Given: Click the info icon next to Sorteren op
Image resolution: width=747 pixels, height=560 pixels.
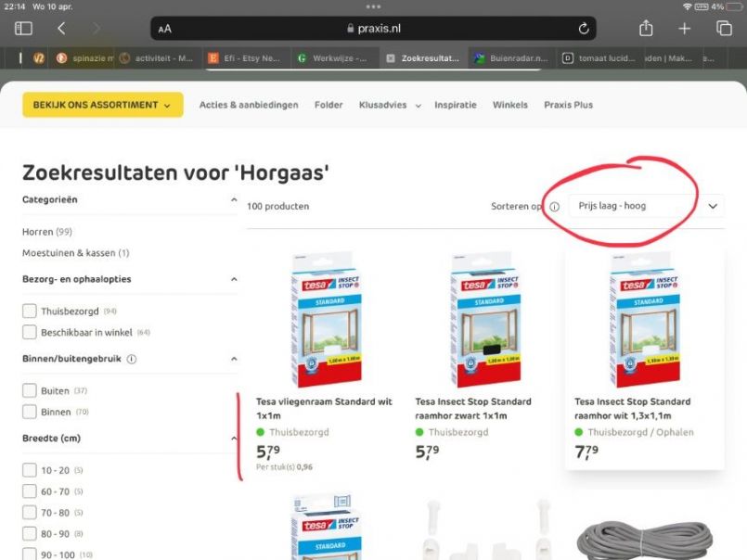Looking at the screenshot, I should (555, 207).
